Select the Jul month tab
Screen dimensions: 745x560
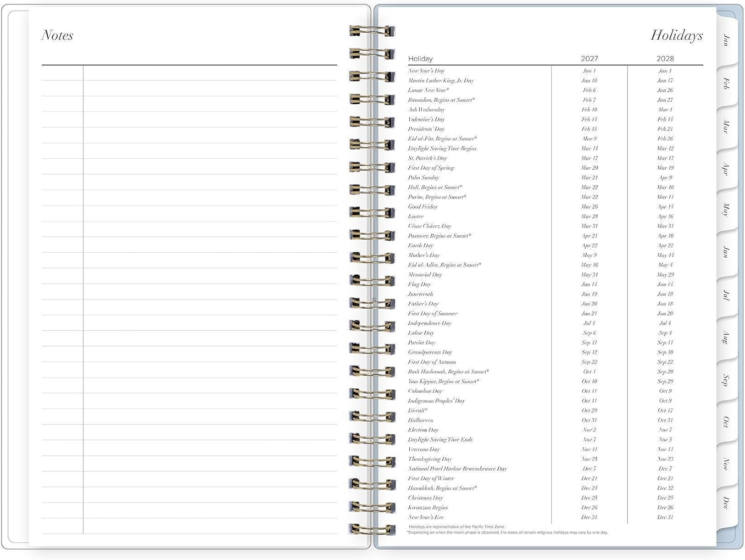click(726, 295)
